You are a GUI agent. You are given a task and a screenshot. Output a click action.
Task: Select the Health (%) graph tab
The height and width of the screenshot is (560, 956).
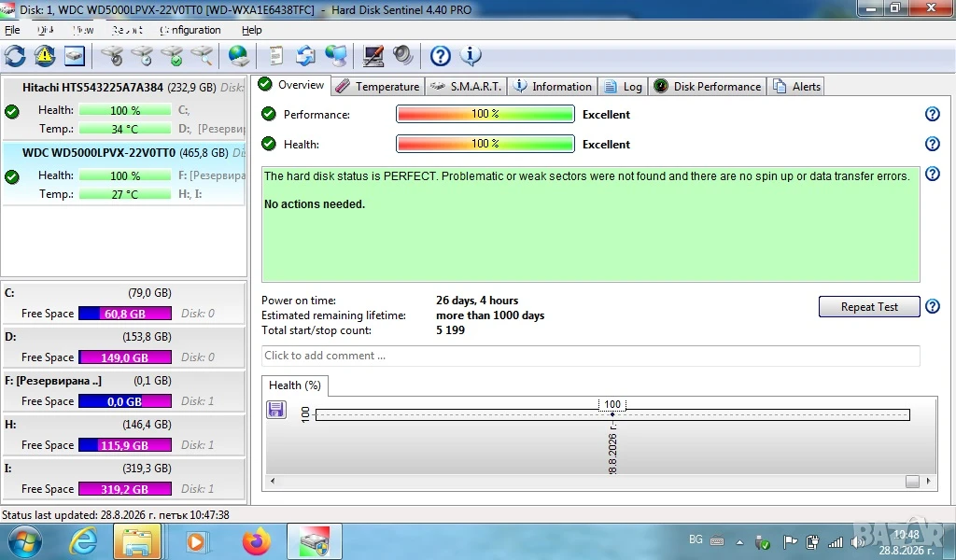click(295, 385)
